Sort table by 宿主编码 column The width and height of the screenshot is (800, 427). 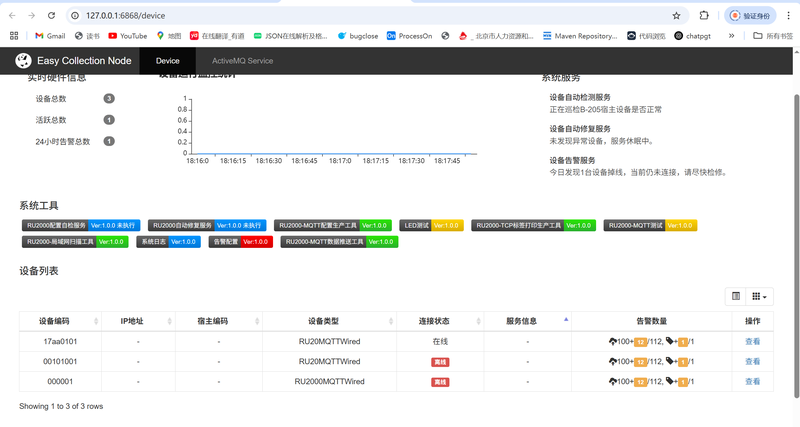(219, 321)
